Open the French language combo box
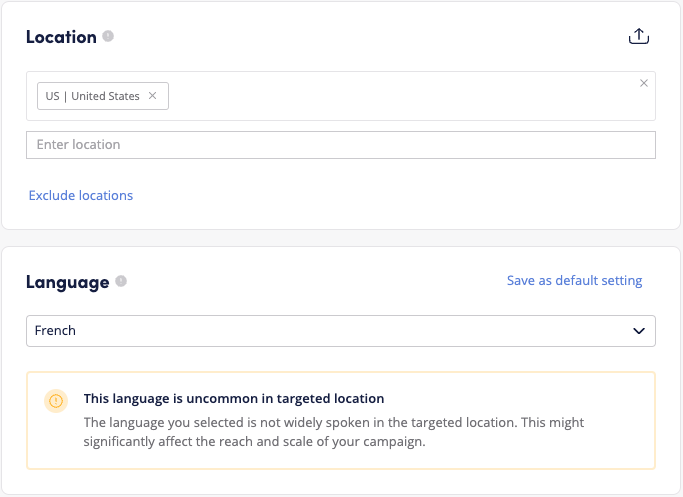Image resolution: width=683 pixels, height=497 pixels. (x=340, y=331)
